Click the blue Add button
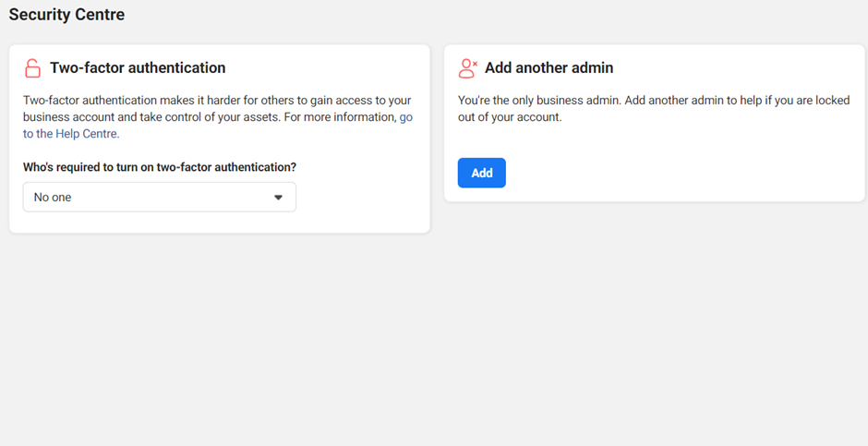This screenshot has width=868, height=446. (x=482, y=173)
